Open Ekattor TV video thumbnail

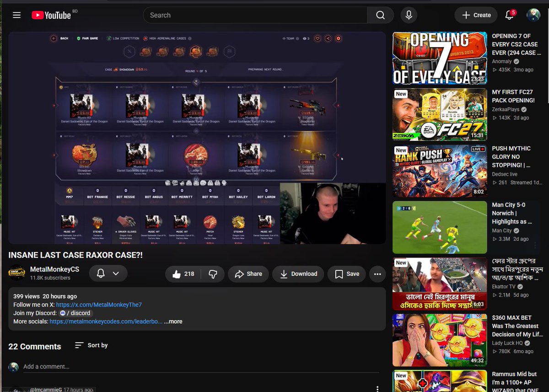[x=440, y=284]
